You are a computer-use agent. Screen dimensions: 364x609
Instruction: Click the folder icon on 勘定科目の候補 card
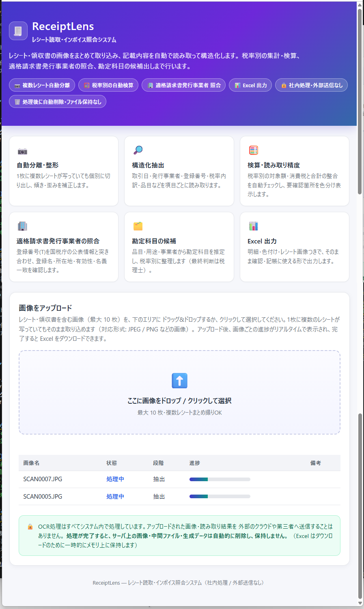click(138, 226)
